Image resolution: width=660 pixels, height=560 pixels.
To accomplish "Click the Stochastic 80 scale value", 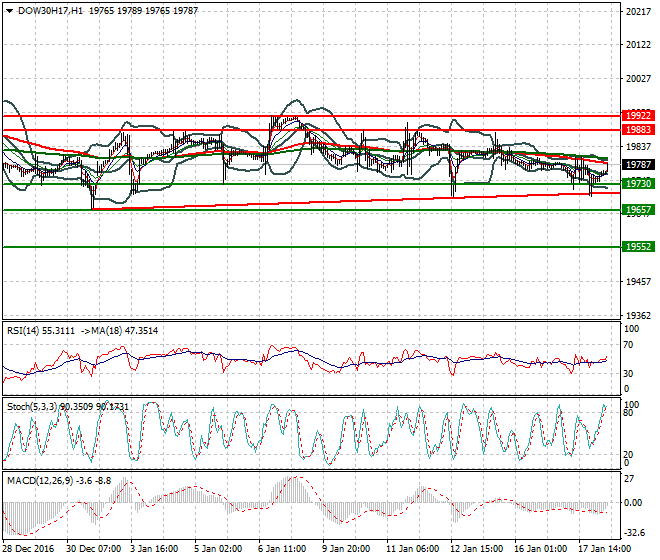I will (x=628, y=413).
